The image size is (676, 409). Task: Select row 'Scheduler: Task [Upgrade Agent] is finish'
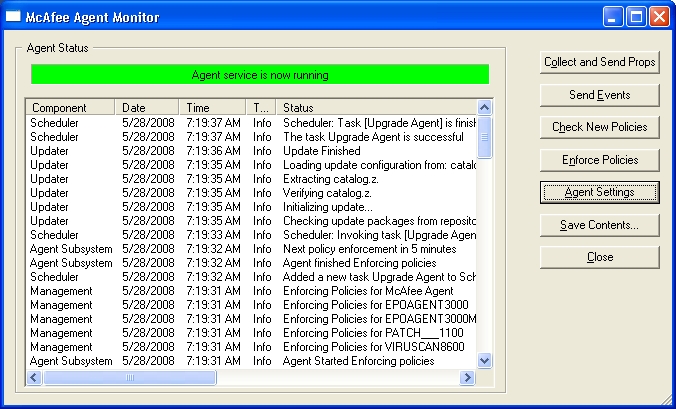pyautogui.click(x=251, y=123)
